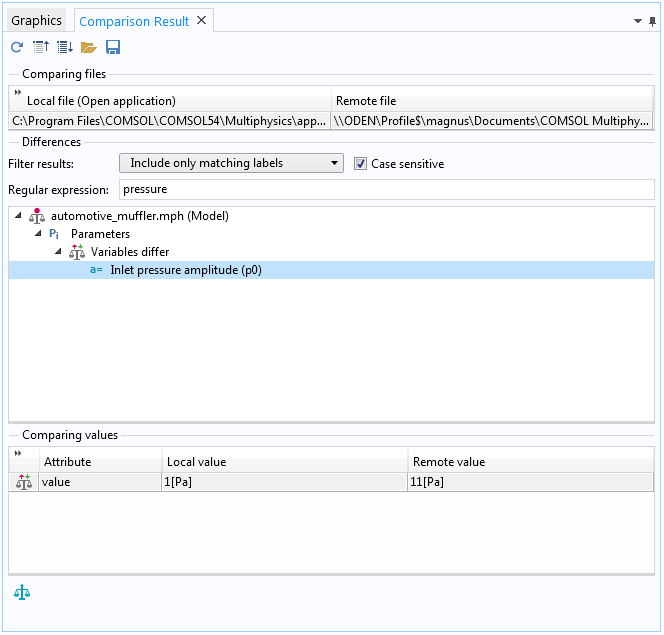The height and width of the screenshot is (635, 664).
Task: Click the pin icon of the window
Action: (652, 22)
